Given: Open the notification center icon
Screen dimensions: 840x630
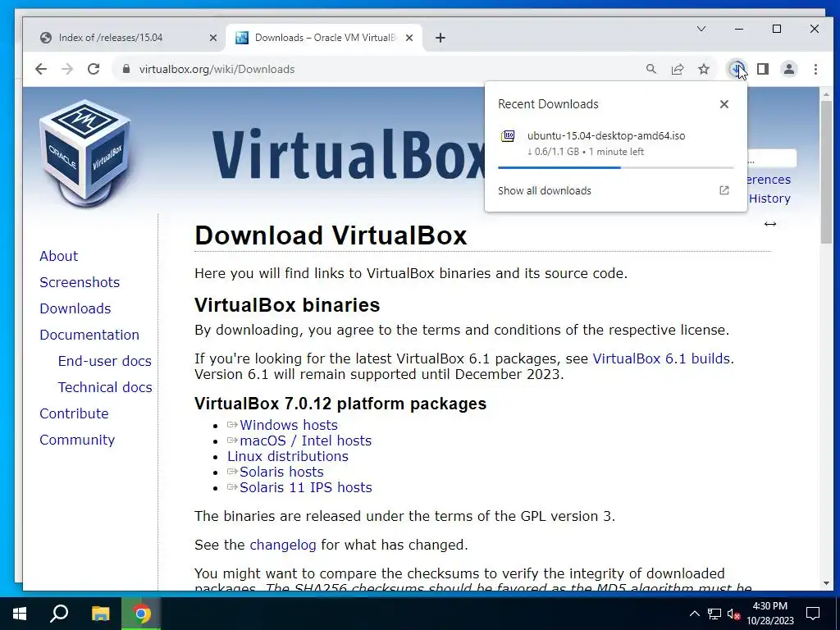Looking at the screenshot, I should click(813, 614).
